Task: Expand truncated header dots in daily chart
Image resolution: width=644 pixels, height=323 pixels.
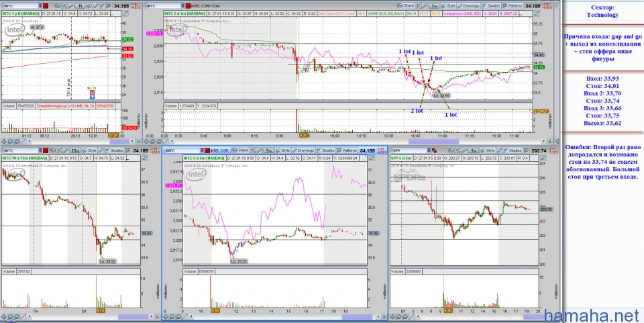Action: (112, 15)
